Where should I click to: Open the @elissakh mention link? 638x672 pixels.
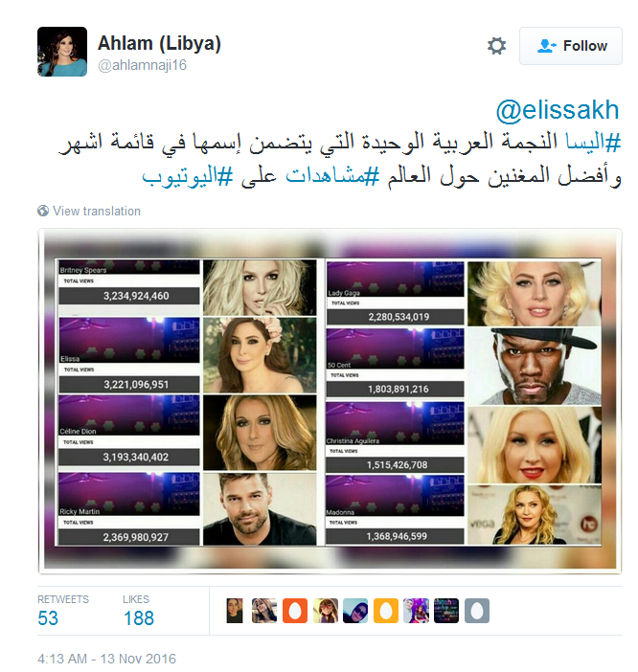tap(558, 110)
